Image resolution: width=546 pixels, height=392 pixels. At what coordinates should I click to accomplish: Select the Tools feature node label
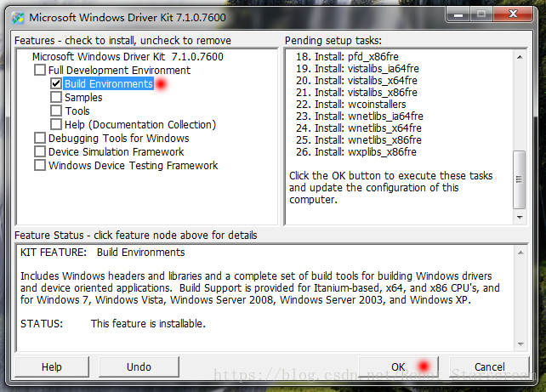(x=77, y=111)
